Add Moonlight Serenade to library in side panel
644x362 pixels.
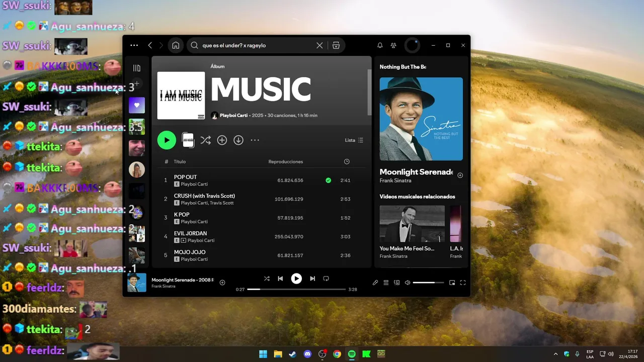click(x=460, y=175)
